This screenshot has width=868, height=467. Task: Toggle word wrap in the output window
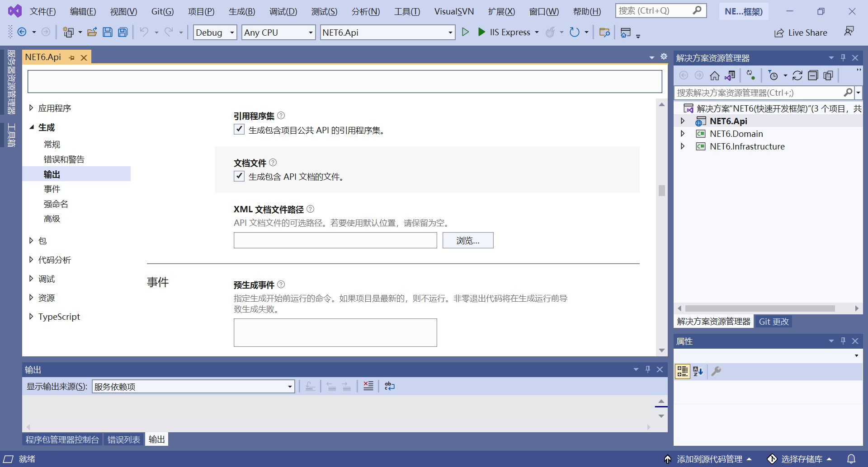(389, 386)
